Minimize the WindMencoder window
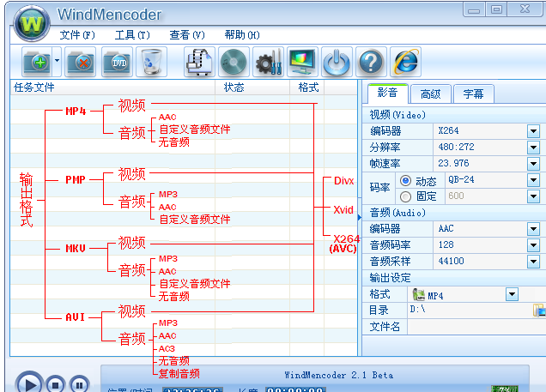 click(474, 9)
